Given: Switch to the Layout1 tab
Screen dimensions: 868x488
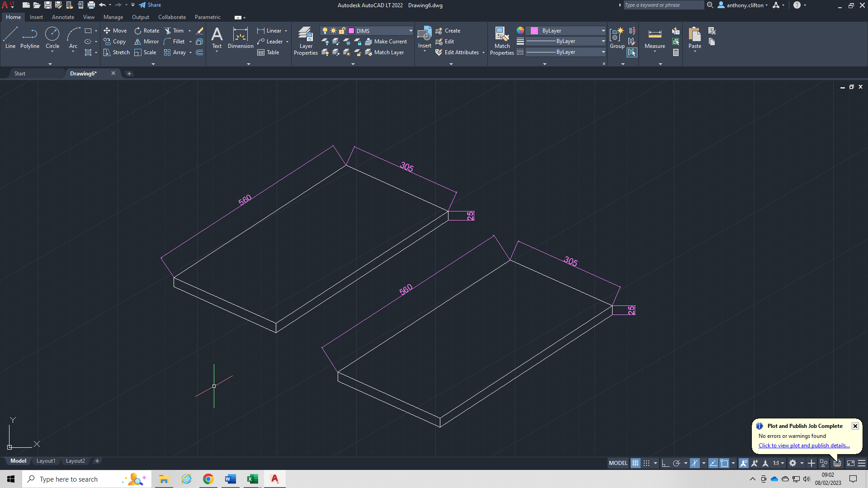Looking at the screenshot, I should (x=46, y=461).
